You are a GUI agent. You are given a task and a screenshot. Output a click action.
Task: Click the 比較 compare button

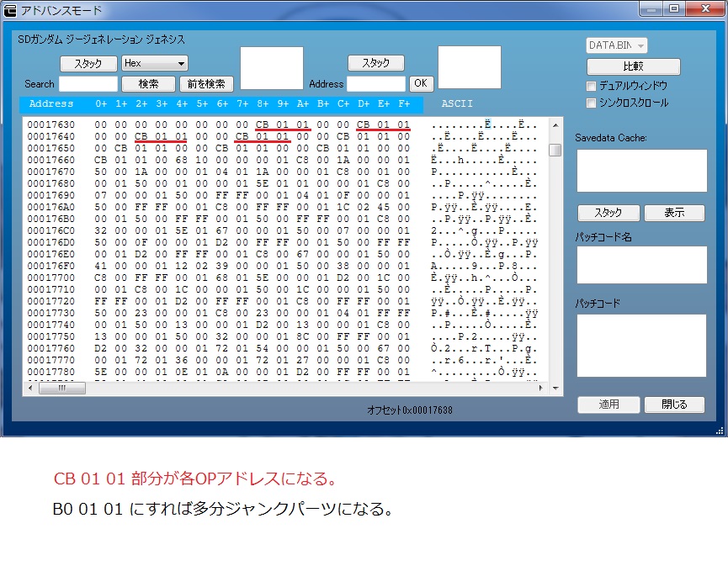633,66
